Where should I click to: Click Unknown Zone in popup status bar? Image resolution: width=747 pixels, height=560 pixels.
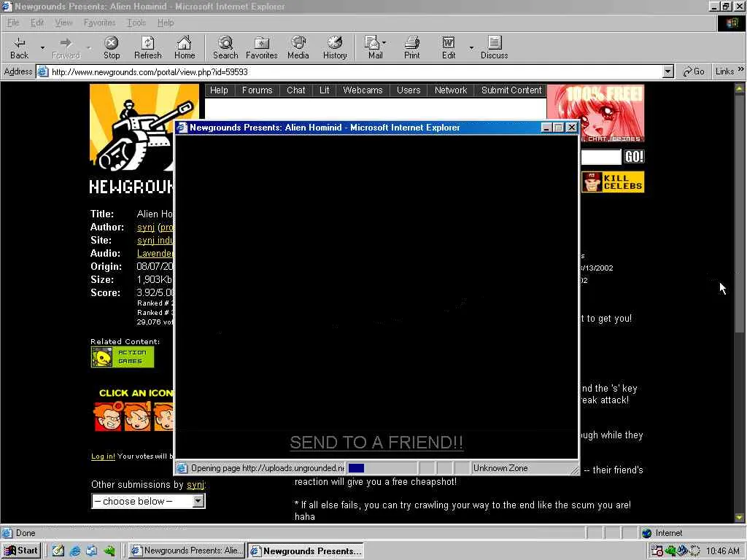click(x=500, y=468)
